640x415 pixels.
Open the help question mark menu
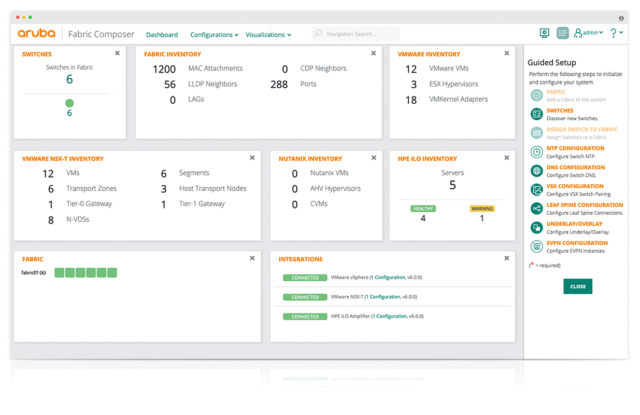[615, 33]
